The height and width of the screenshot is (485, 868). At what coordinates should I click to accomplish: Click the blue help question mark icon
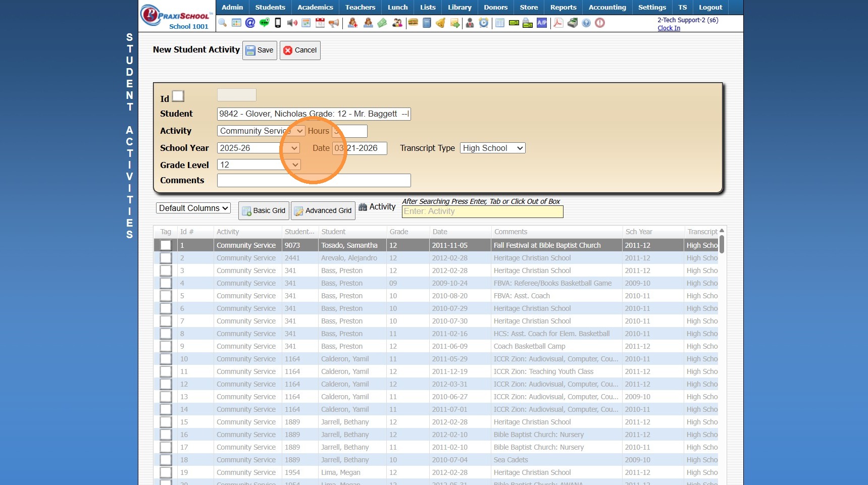point(586,23)
